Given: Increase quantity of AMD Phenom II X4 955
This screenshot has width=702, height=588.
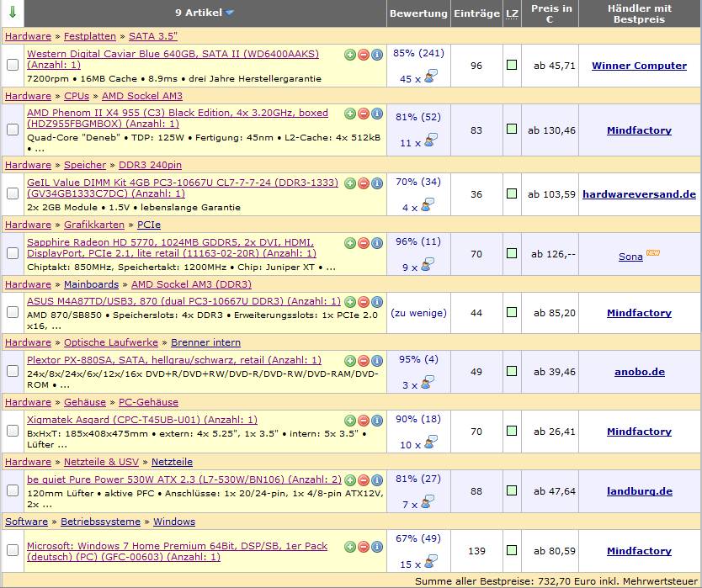Looking at the screenshot, I should [350, 114].
